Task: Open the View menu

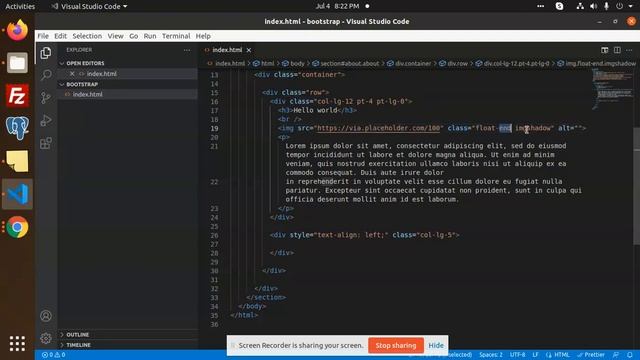Action: 116,36
